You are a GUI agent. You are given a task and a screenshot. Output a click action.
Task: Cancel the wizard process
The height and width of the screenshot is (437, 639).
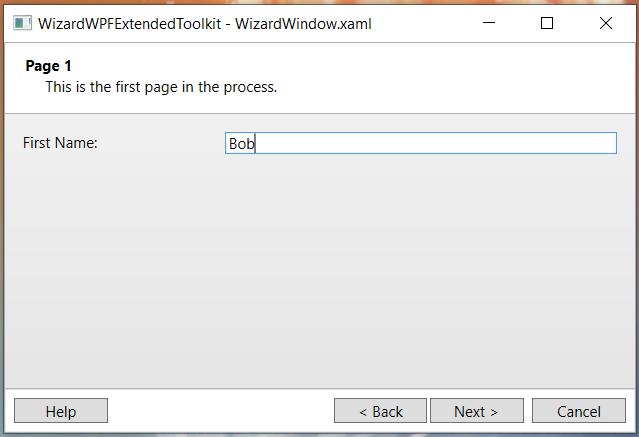[579, 411]
